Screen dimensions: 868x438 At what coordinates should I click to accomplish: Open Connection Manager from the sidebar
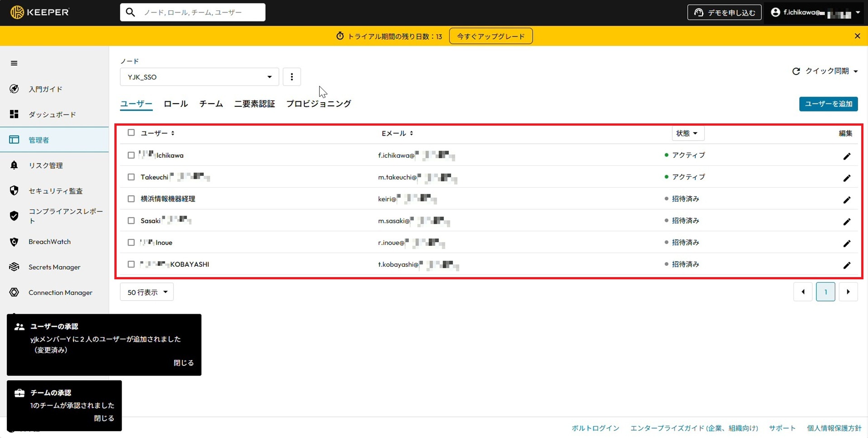(x=60, y=292)
